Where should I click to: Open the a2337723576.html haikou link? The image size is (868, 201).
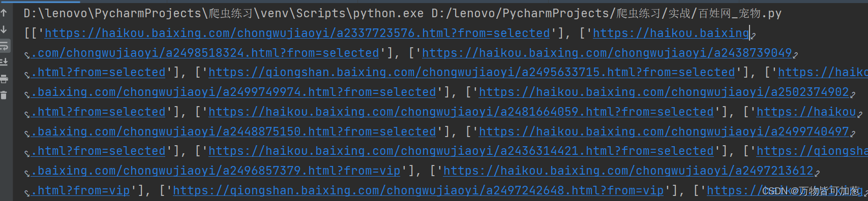tap(297, 33)
